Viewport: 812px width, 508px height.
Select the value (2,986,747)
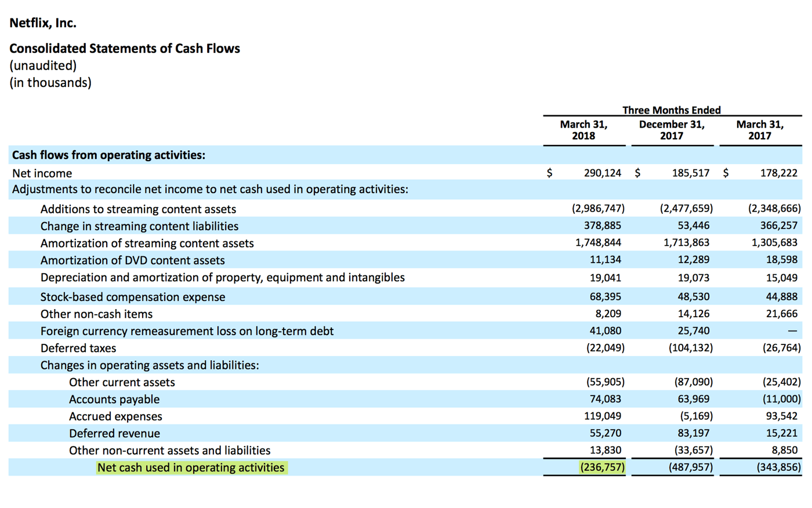pos(598,209)
